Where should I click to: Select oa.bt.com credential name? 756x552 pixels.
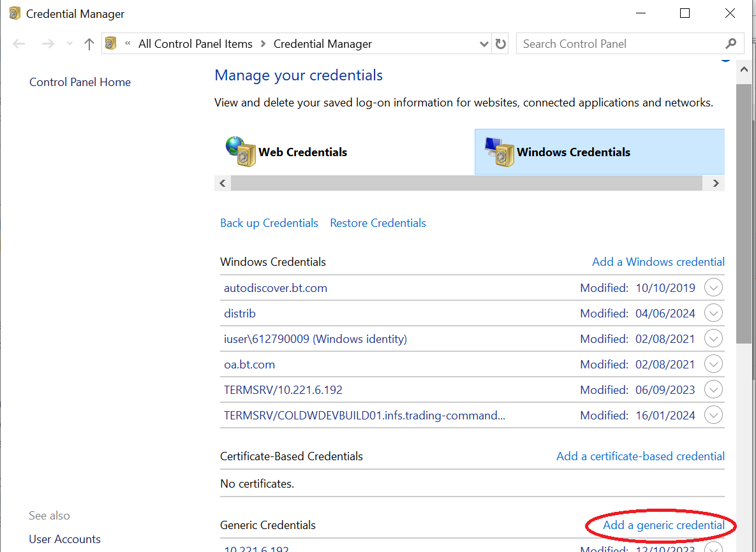[249, 365]
